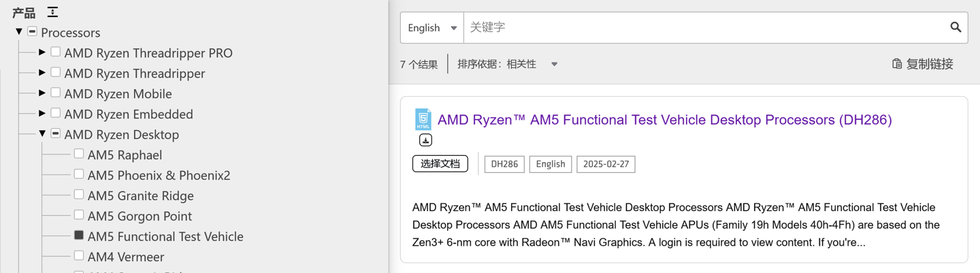The image size is (980, 273).
Task: Tick the AM5 Granite Ridge checkbox
Action: point(79,195)
